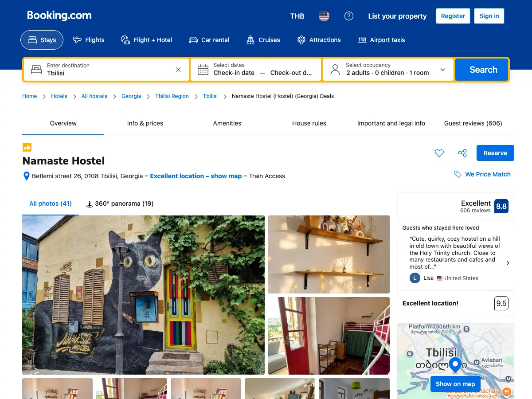The image size is (532, 399).
Task: Open Guest reviews (606) tab
Action: [x=473, y=124]
